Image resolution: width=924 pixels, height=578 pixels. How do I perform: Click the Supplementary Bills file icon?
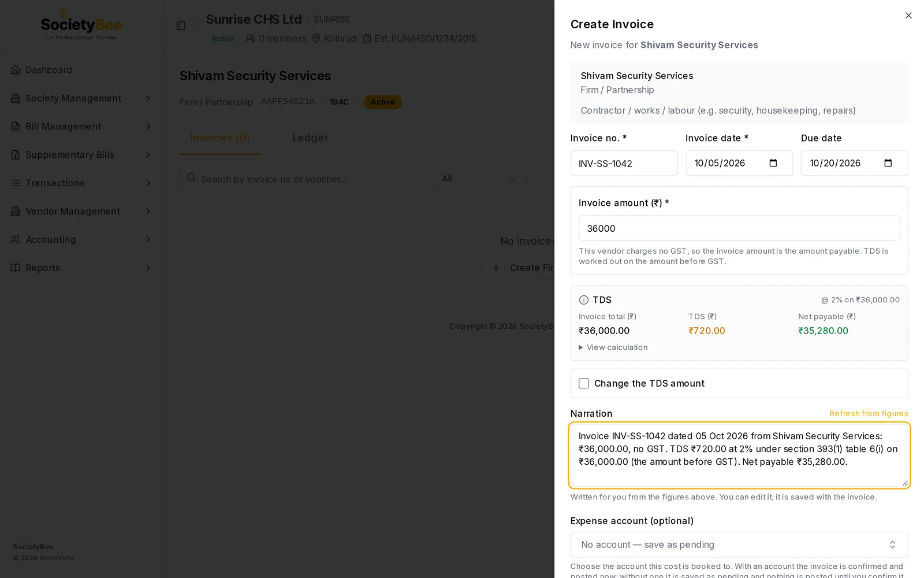click(16, 155)
